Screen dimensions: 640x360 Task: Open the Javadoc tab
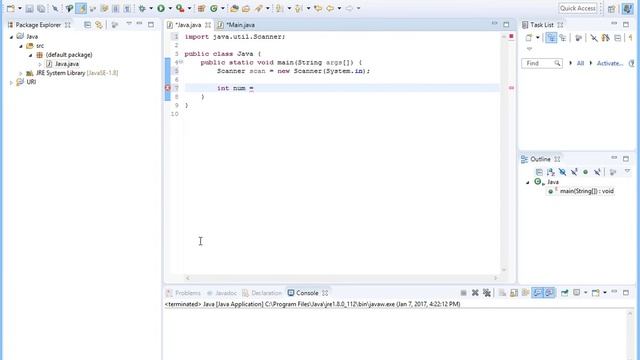click(x=222, y=293)
